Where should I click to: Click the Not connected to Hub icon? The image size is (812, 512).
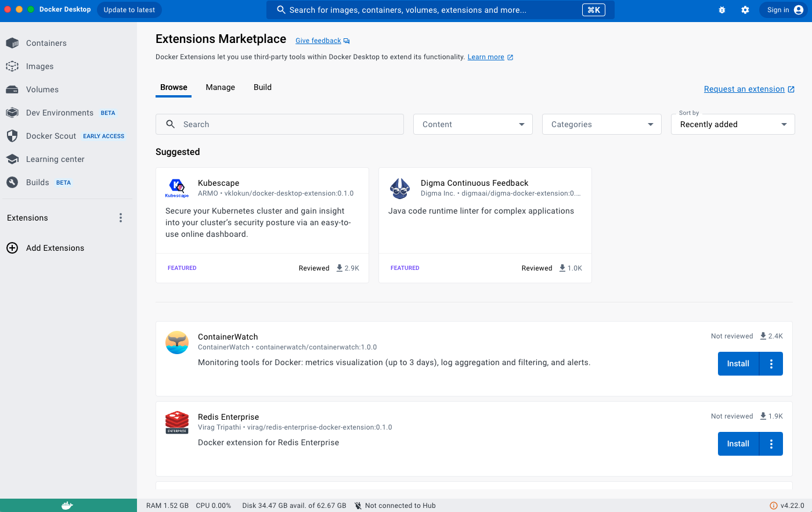358,506
